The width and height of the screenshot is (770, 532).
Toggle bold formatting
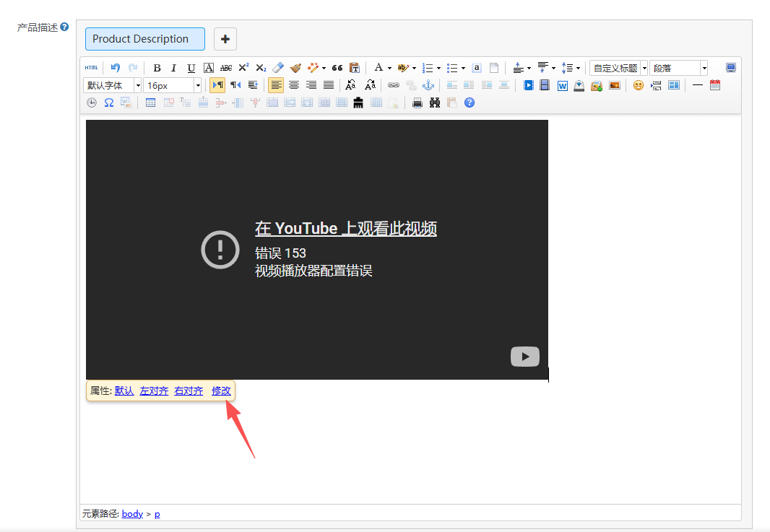click(x=157, y=68)
